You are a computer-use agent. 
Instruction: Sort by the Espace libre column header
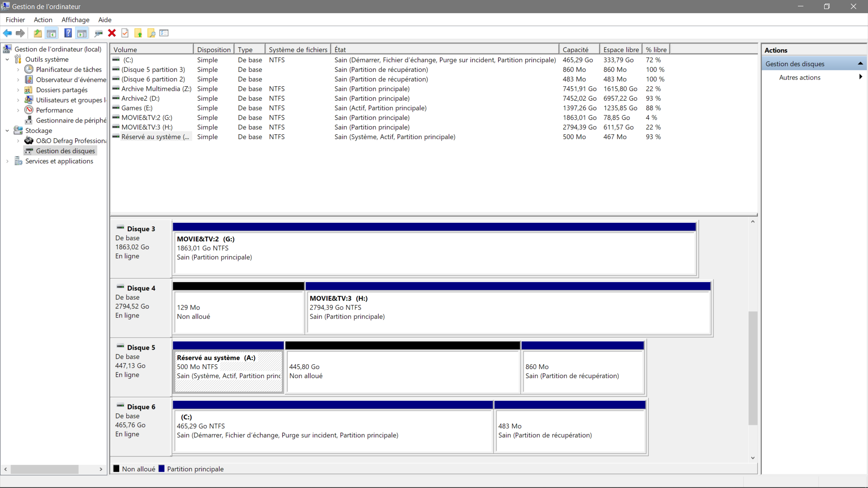click(621, 49)
